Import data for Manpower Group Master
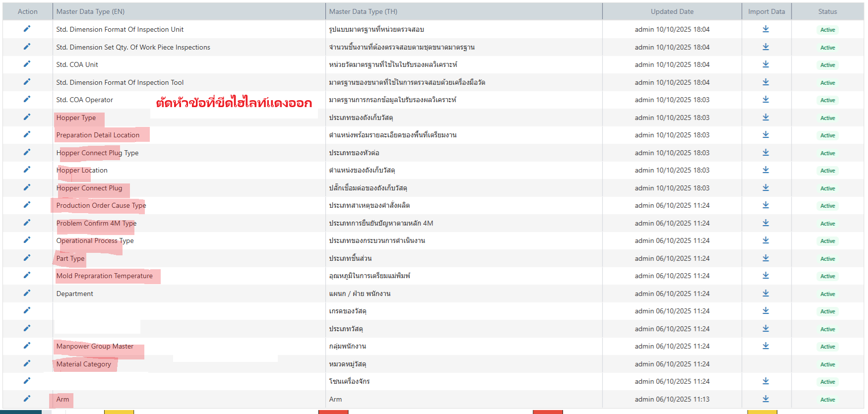868x414 pixels. click(x=766, y=346)
